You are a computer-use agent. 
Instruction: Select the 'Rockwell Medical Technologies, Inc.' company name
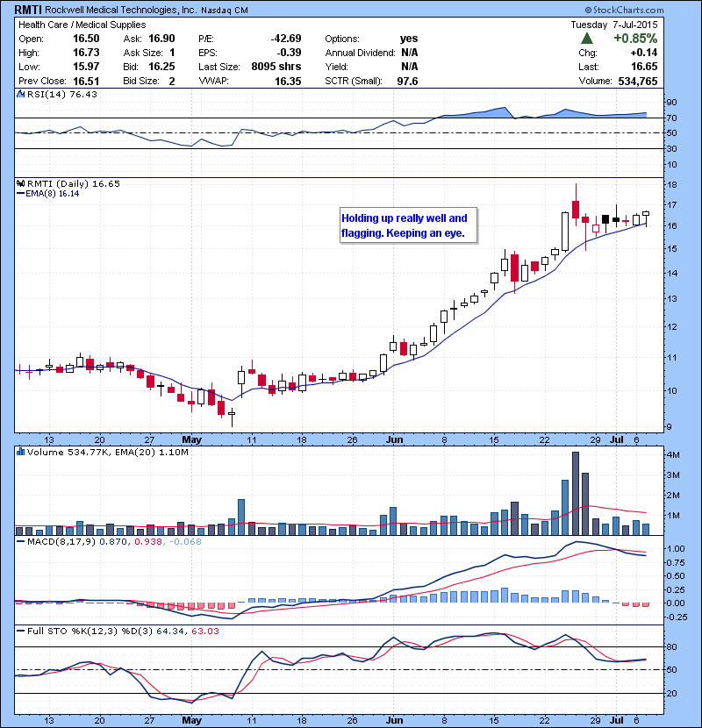[121, 10]
